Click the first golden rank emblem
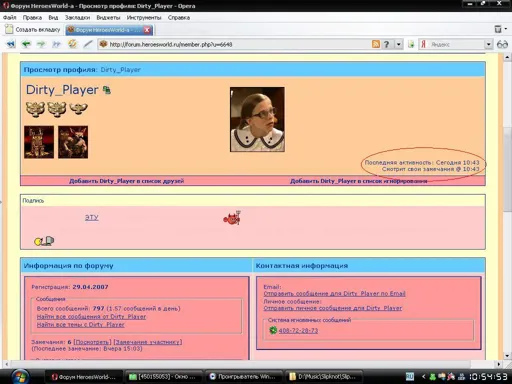This screenshot has height=384, width=512. 35,109
